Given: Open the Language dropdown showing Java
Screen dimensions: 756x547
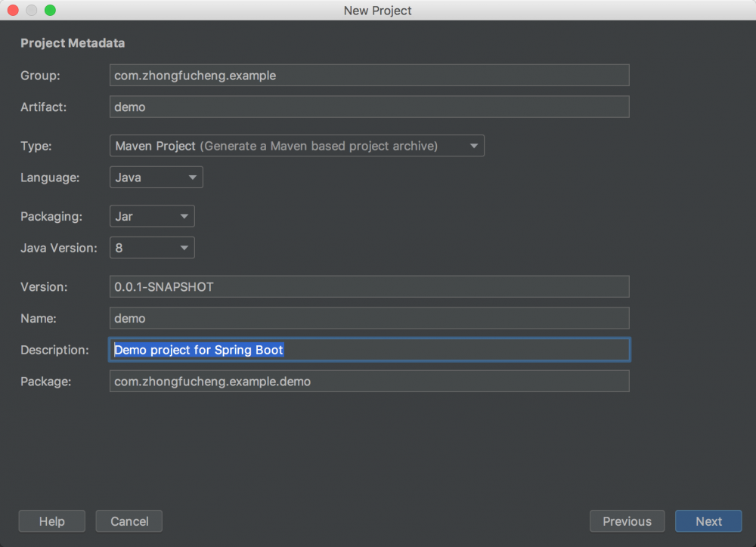Looking at the screenshot, I should 151,177.
